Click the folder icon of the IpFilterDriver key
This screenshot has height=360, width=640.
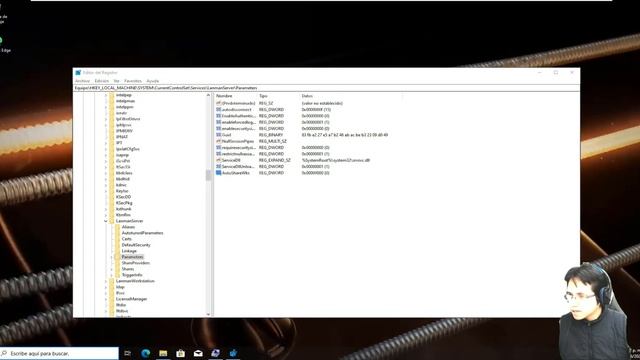[x=111, y=119]
